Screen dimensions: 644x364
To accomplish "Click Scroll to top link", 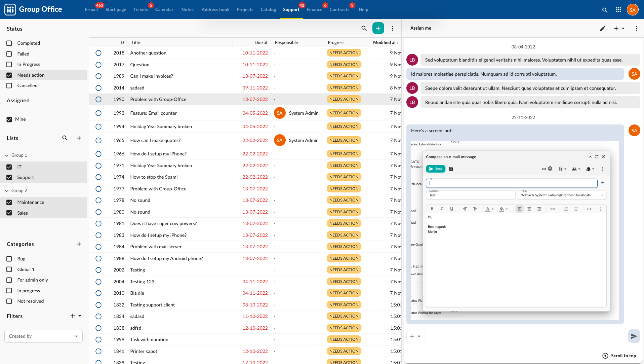I will pyautogui.click(x=619, y=356).
